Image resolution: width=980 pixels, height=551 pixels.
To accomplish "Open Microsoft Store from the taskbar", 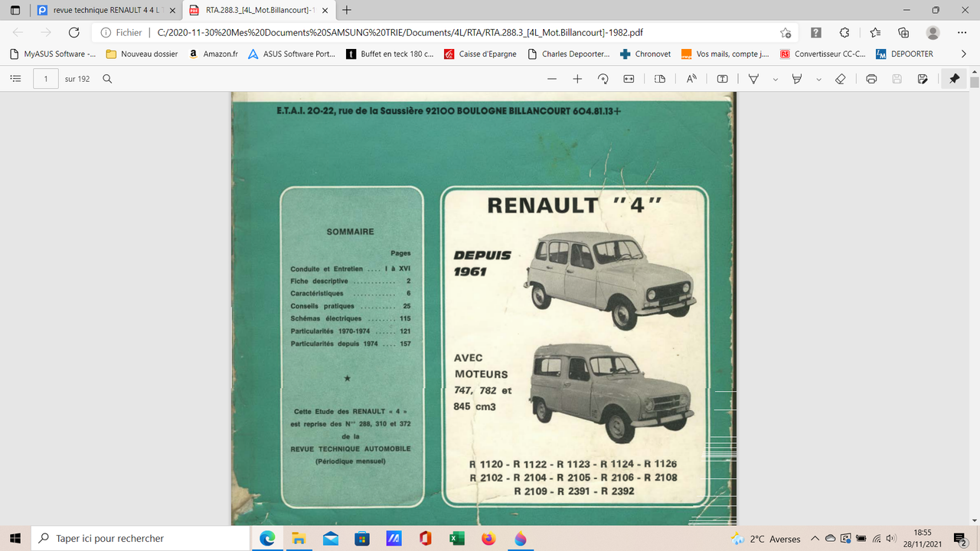I will 362,539.
